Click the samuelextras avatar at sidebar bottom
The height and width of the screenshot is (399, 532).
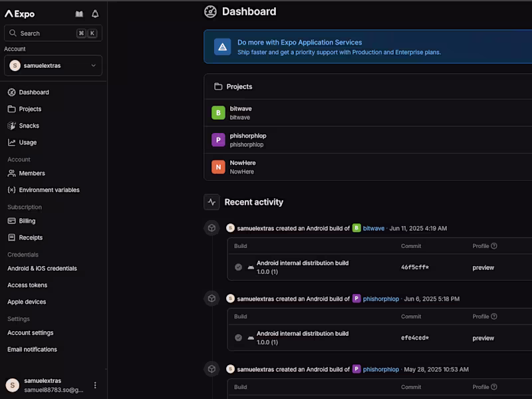point(13,385)
